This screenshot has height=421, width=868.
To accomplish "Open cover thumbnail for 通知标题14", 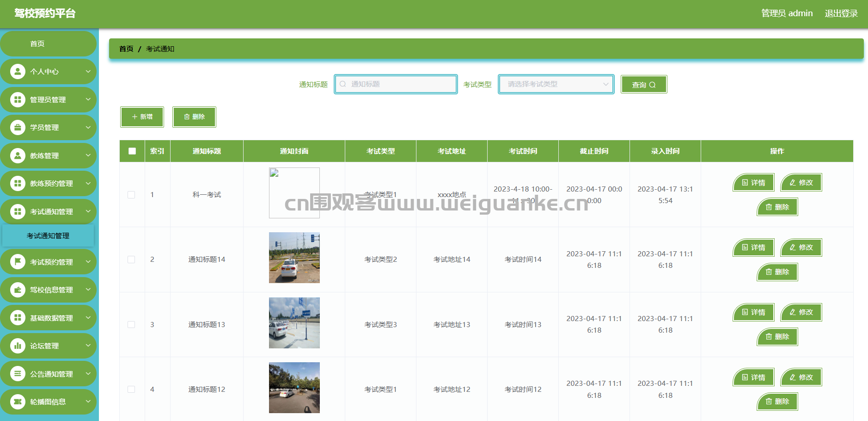I will click(x=294, y=258).
